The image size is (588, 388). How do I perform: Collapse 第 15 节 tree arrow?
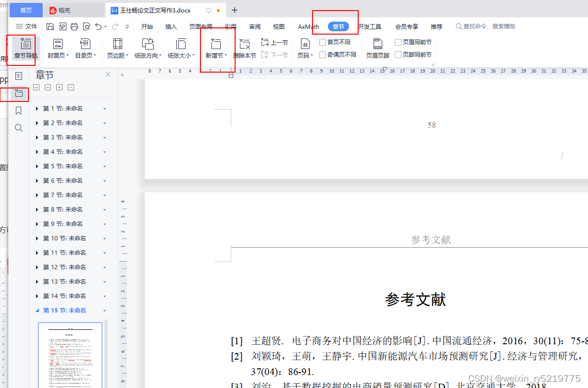tap(37, 311)
